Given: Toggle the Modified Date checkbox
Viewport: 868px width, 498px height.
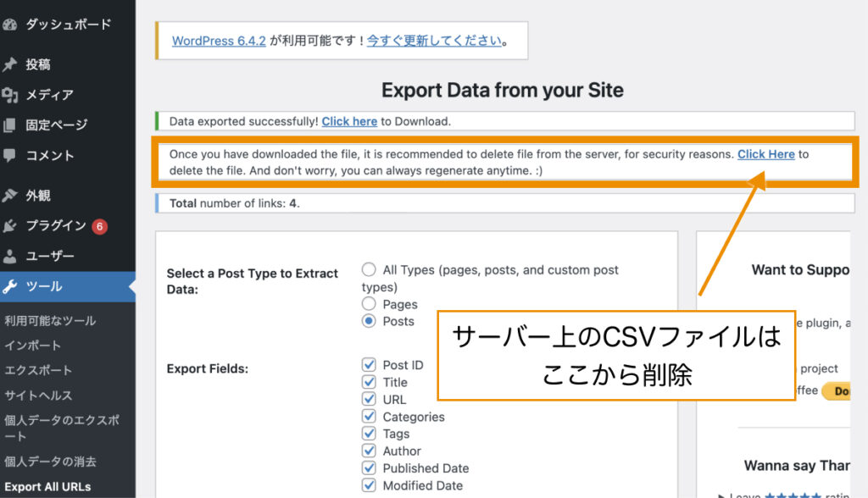Looking at the screenshot, I should 369,485.
